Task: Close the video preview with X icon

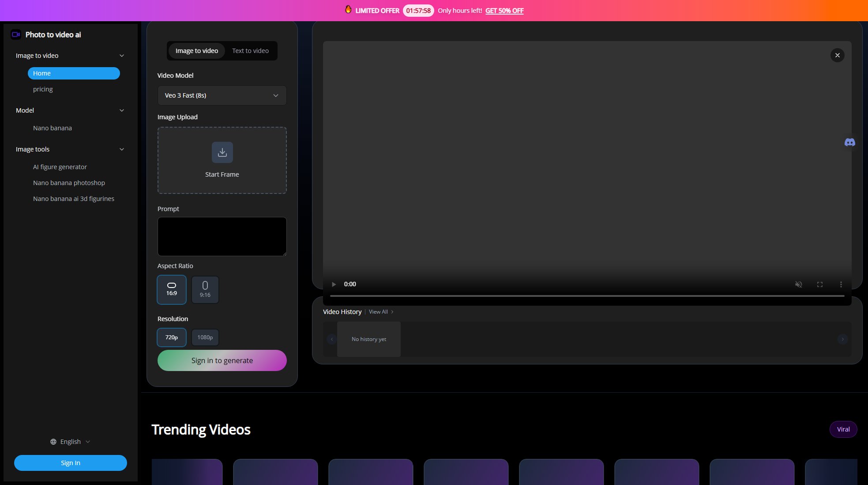Action: (x=837, y=55)
